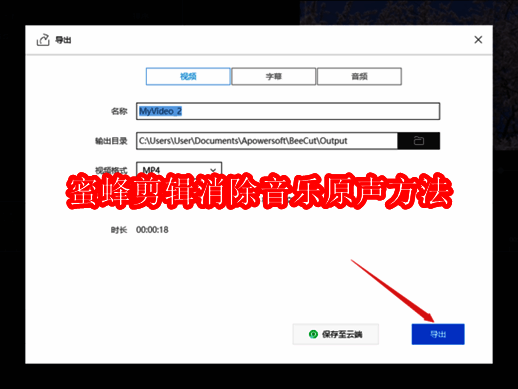Click the blue 导出 button
The height and width of the screenshot is (389, 518).
click(438, 334)
